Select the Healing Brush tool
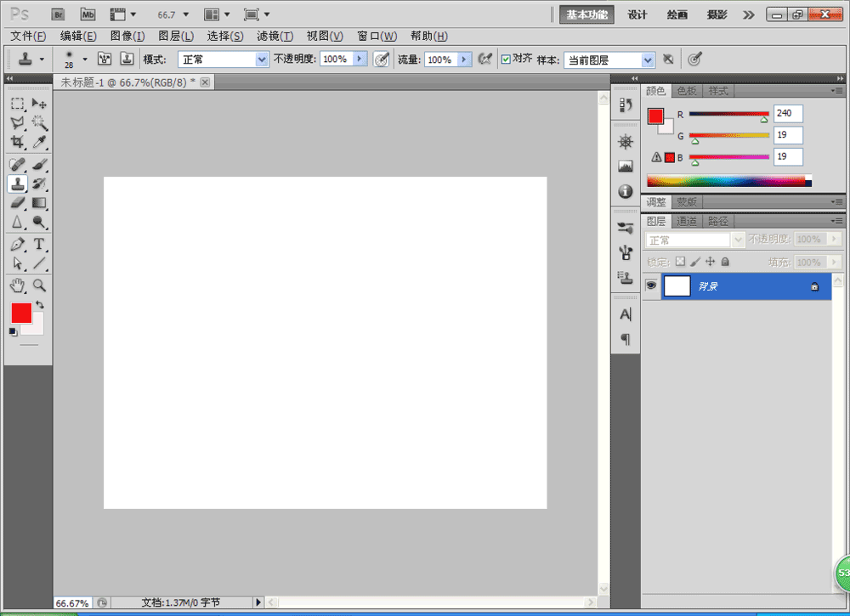This screenshot has height=616, width=850. coord(17,164)
